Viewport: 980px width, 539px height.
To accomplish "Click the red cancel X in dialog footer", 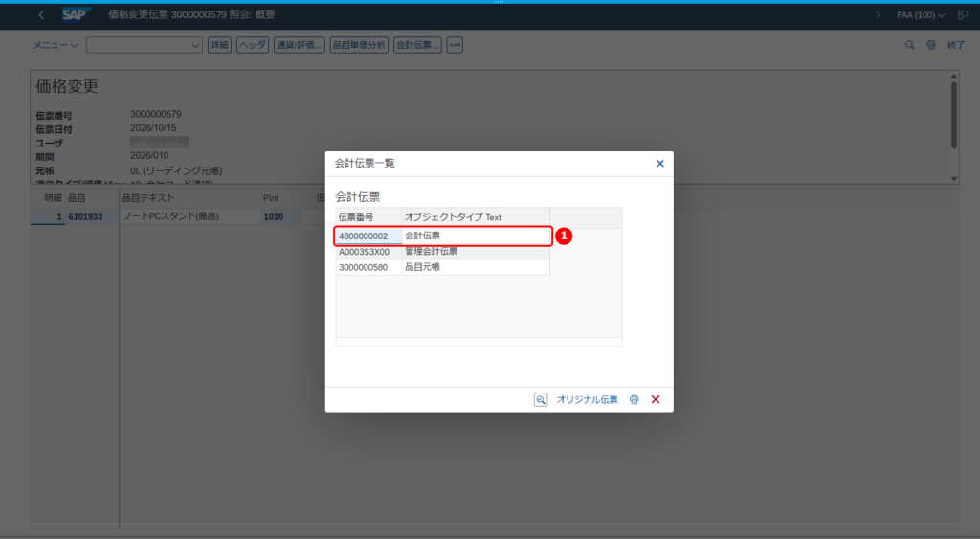I will pos(656,399).
